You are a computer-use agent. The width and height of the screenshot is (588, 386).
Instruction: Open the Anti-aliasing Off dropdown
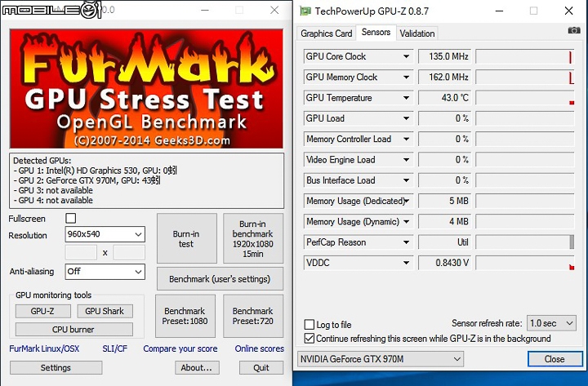point(105,272)
